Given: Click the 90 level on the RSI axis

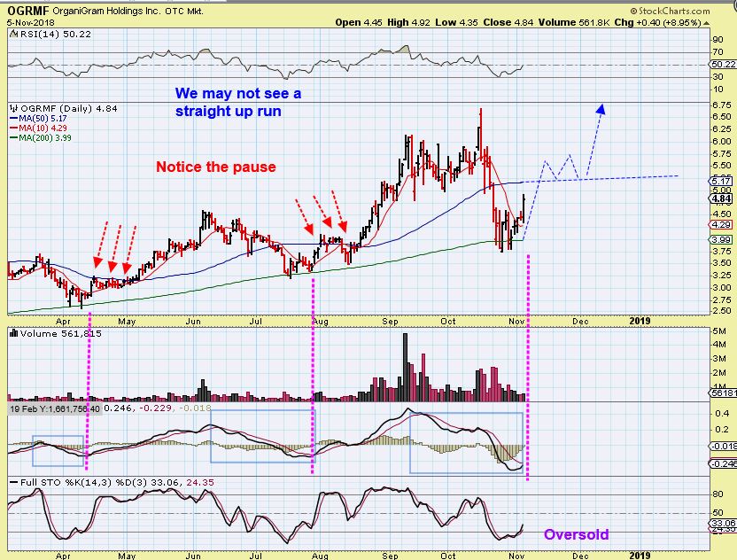Looking at the screenshot, I should tap(718, 40).
